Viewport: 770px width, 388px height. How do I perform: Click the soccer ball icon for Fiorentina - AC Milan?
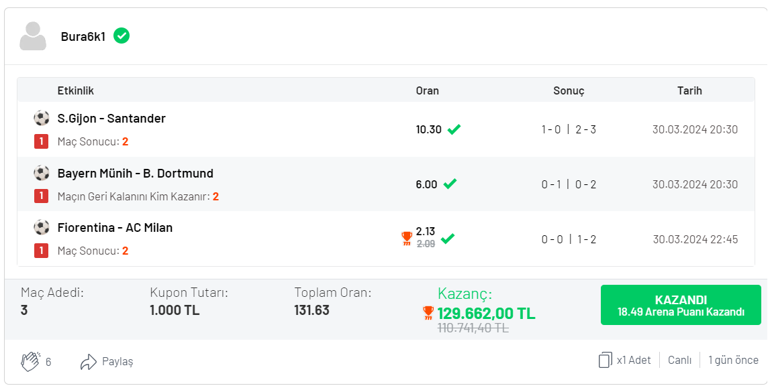tap(41, 227)
